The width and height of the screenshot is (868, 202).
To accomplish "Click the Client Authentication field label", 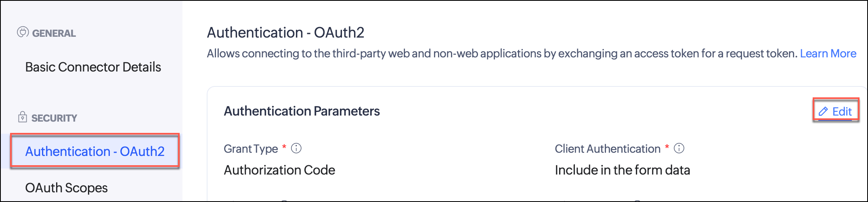I will click(607, 149).
